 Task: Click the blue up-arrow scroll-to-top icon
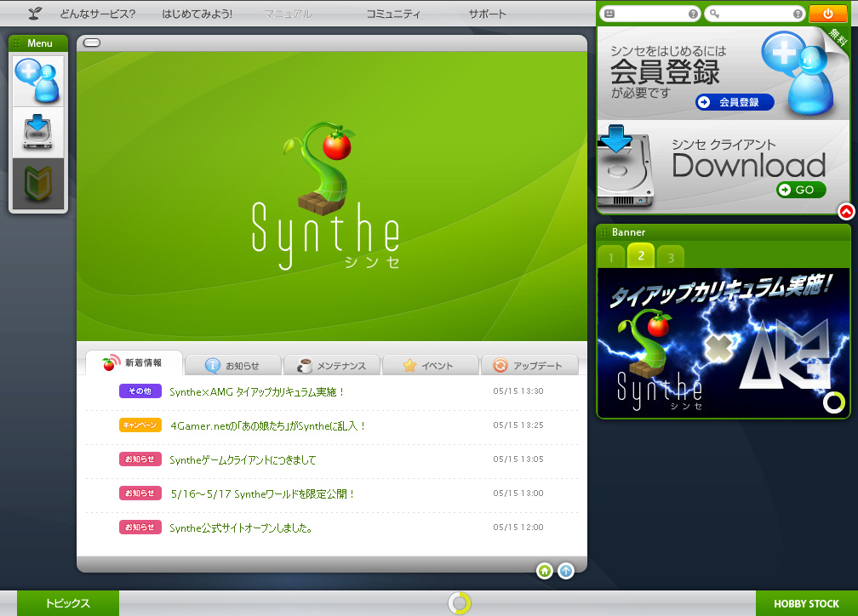(x=566, y=571)
